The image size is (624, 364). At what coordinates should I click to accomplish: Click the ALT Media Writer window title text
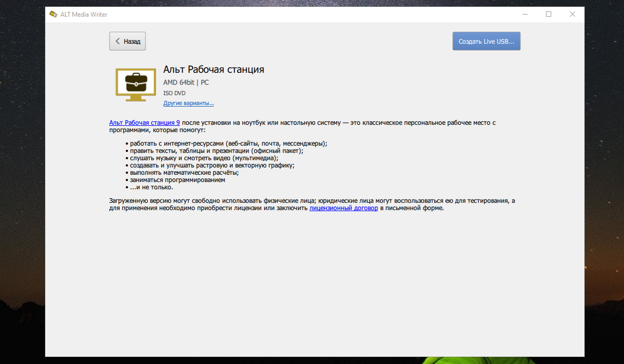pos(85,15)
